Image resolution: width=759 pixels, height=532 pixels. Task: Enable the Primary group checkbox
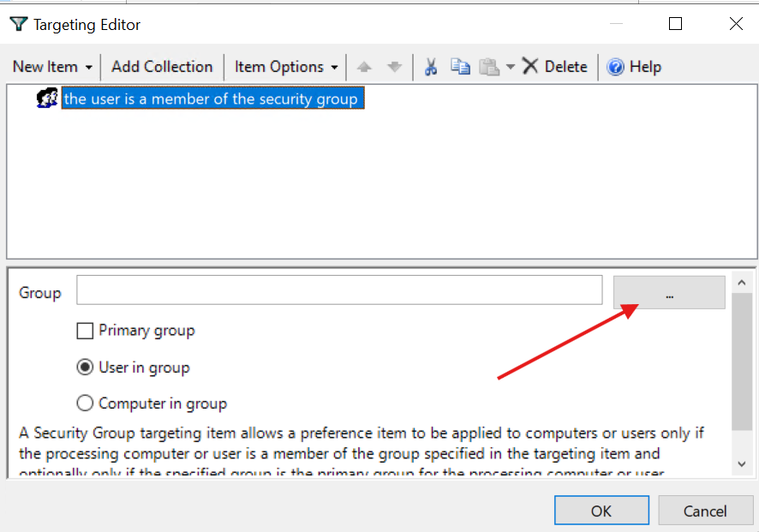[85, 331]
